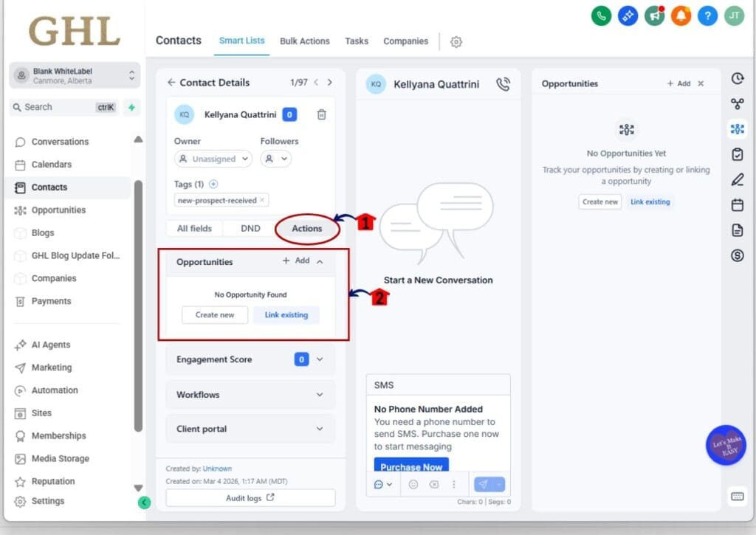Remove the new-prospect-received tag
Viewport: 756px width, 535px height.
tap(262, 200)
